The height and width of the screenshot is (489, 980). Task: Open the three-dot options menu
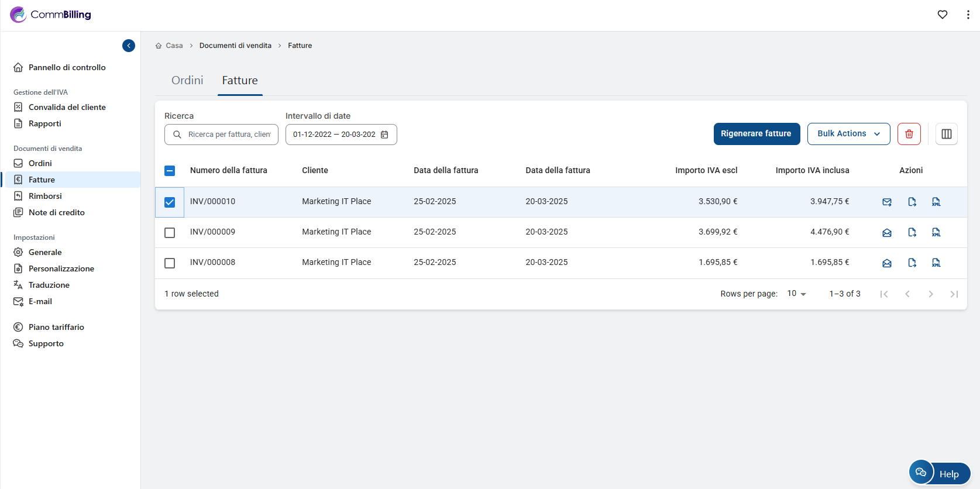pyautogui.click(x=968, y=15)
